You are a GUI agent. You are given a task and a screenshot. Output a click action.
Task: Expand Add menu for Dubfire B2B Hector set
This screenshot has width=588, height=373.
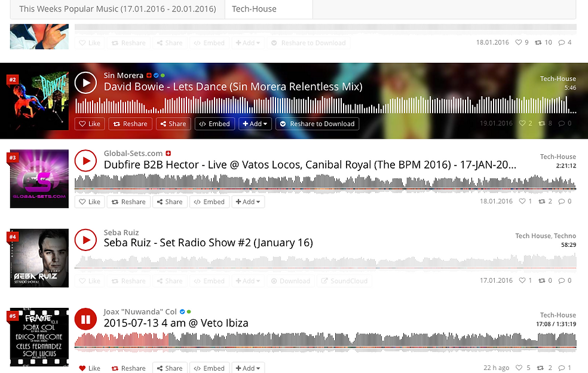tap(248, 202)
